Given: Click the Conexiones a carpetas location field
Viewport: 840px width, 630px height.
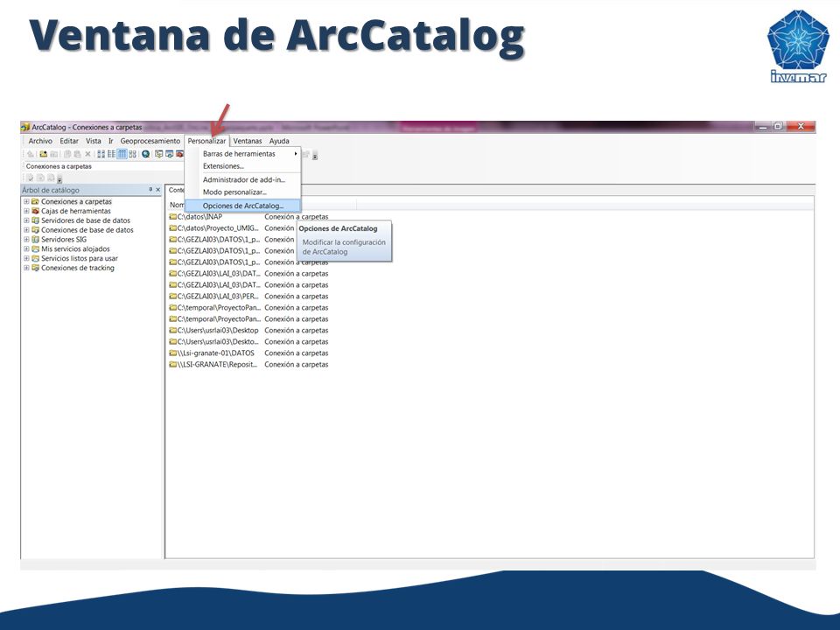Looking at the screenshot, I should tap(104, 166).
